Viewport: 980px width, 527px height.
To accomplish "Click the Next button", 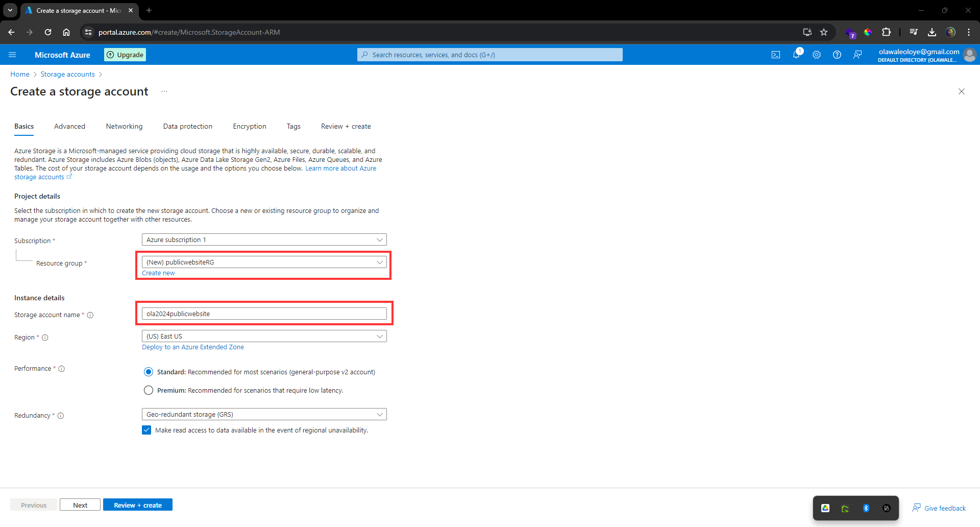I will point(80,505).
